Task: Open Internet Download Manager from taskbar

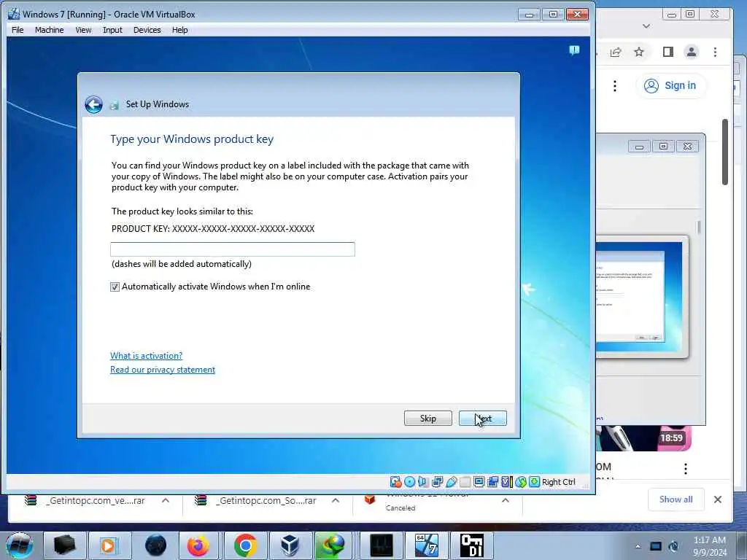Action: coord(333,545)
